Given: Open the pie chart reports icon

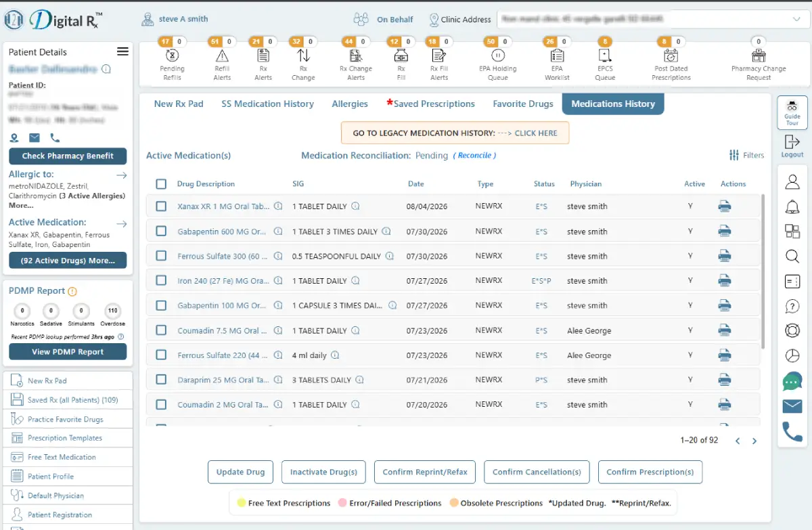Looking at the screenshot, I should pos(792,356).
